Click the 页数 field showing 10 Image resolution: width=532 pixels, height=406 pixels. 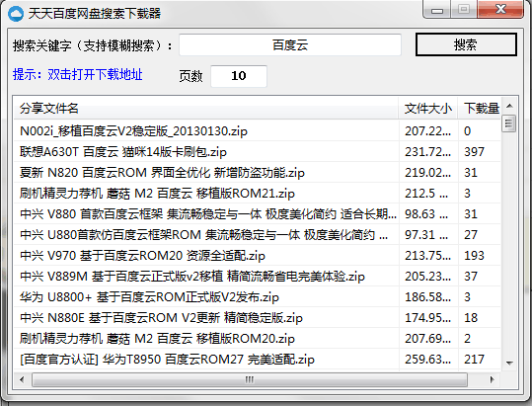pyautogui.click(x=239, y=76)
